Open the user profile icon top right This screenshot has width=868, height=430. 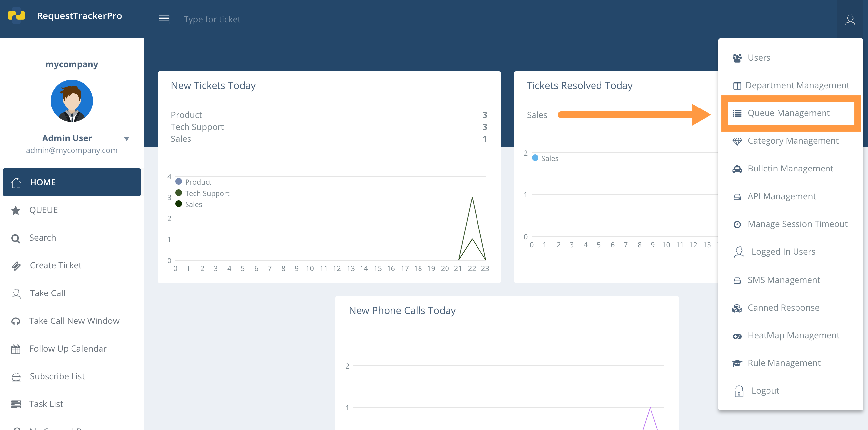click(851, 20)
